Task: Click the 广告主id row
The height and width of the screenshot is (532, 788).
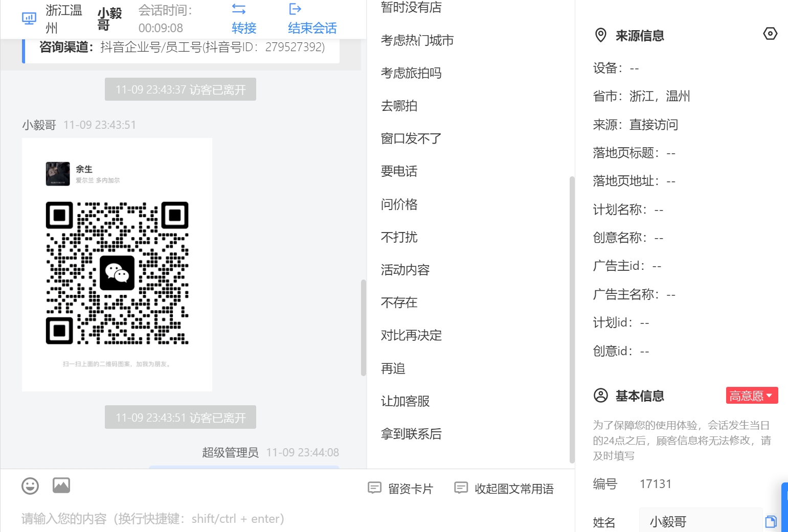Action: 627,266
